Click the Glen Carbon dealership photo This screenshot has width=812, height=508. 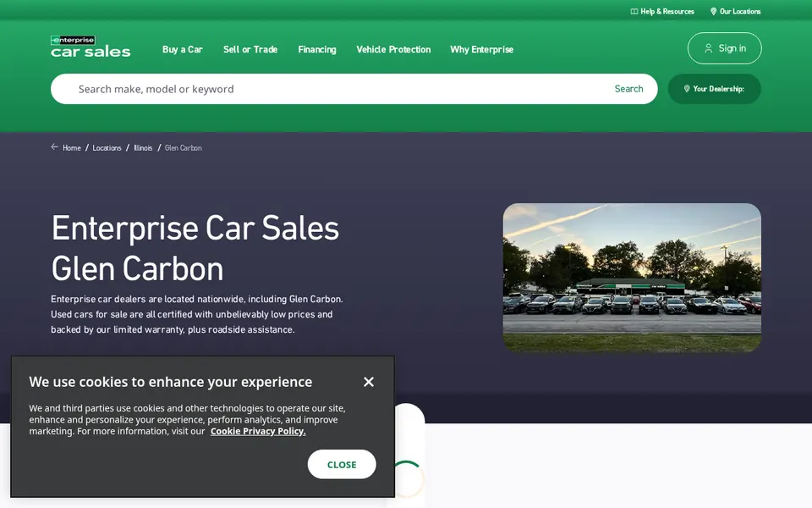pos(632,278)
